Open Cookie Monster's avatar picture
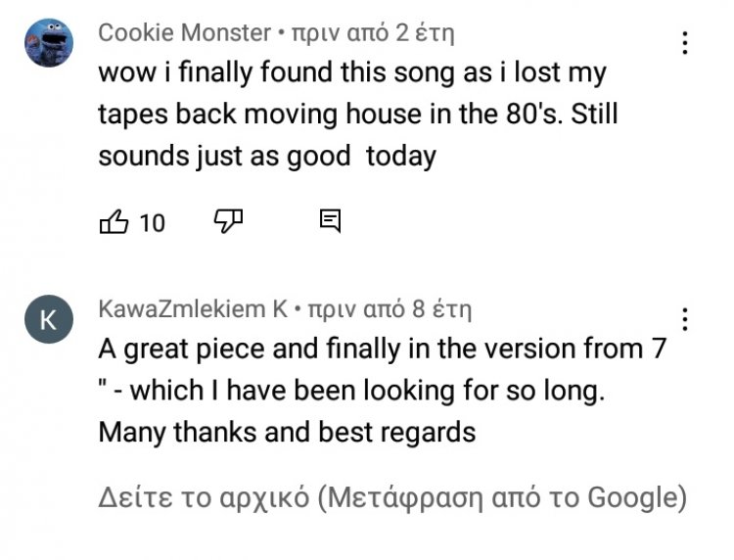Viewport: 734px width, 560px height. (47, 43)
